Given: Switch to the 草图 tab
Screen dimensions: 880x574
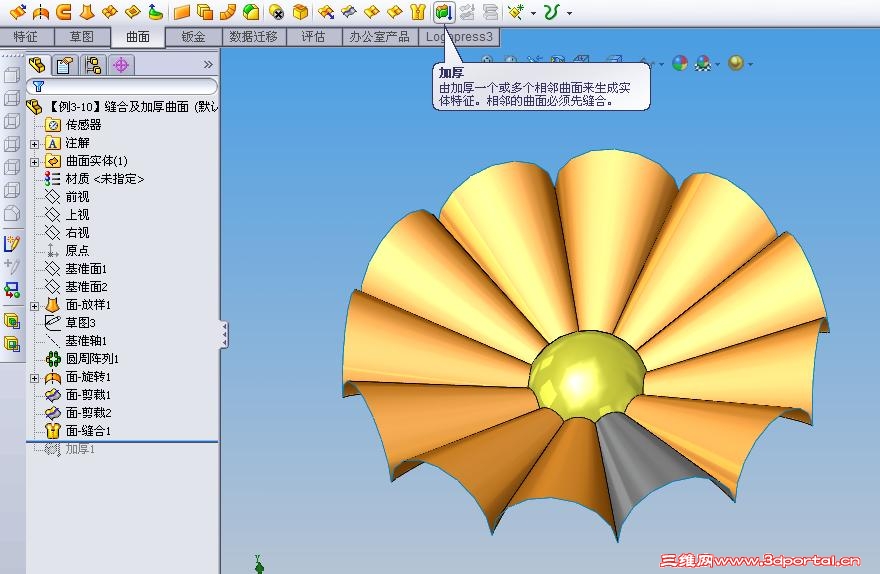Looking at the screenshot, I should (82, 36).
